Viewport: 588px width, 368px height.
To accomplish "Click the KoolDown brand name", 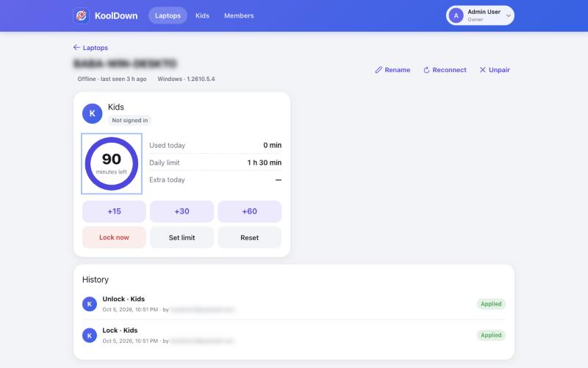I will [116, 15].
